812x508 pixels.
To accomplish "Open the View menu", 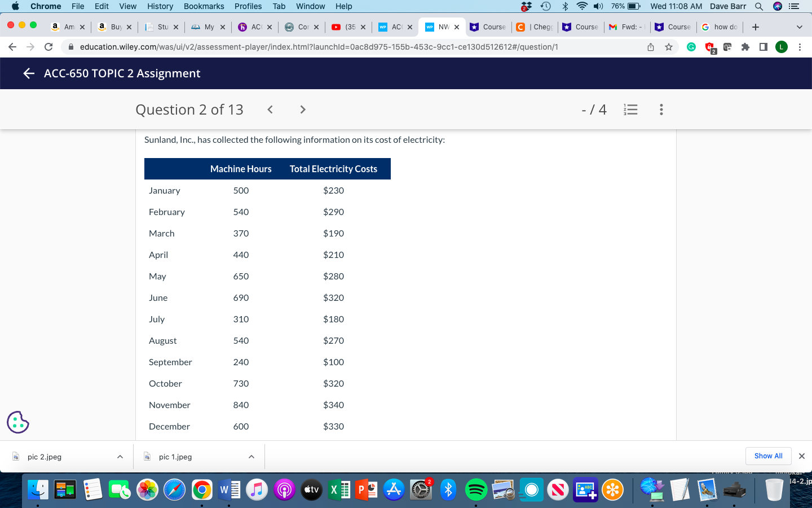I will [128, 6].
